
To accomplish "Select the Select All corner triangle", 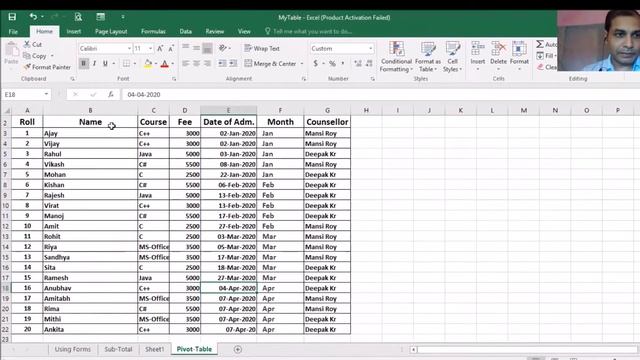I will [x=7, y=111].
